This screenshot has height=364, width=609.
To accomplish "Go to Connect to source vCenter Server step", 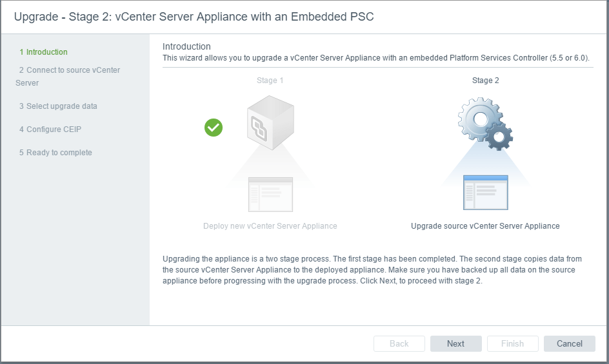I will [x=68, y=76].
